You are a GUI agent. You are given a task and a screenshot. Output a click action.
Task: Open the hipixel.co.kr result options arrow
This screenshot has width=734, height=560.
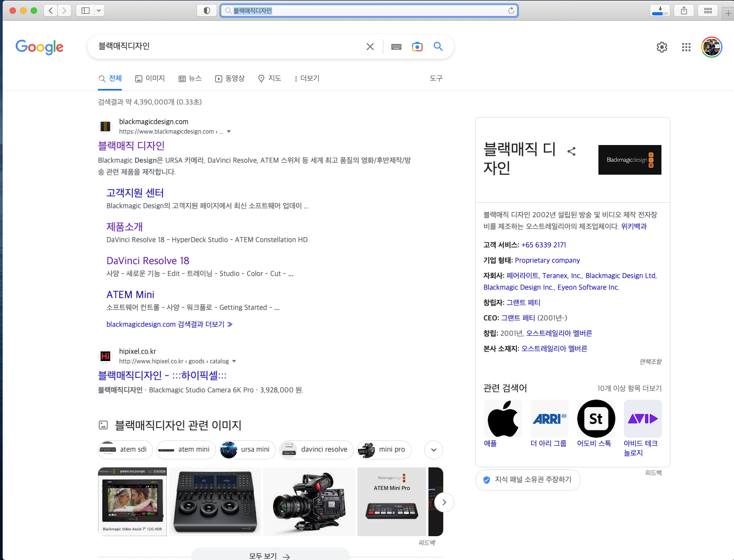tap(234, 362)
